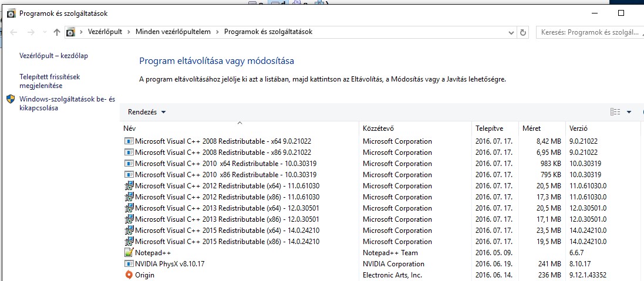Select icon of Visual C++ 2015 (x86) 14.0.24210
Screen dimensions: 644x281
click(x=129, y=241)
